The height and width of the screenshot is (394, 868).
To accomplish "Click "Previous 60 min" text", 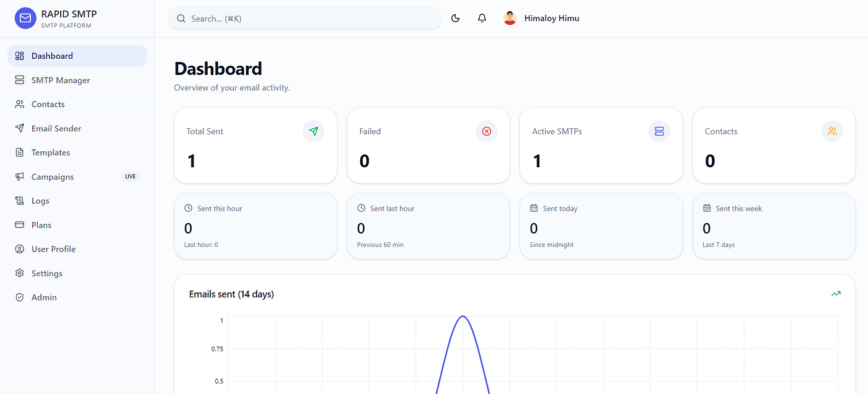I will pyautogui.click(x=380, y=245).
